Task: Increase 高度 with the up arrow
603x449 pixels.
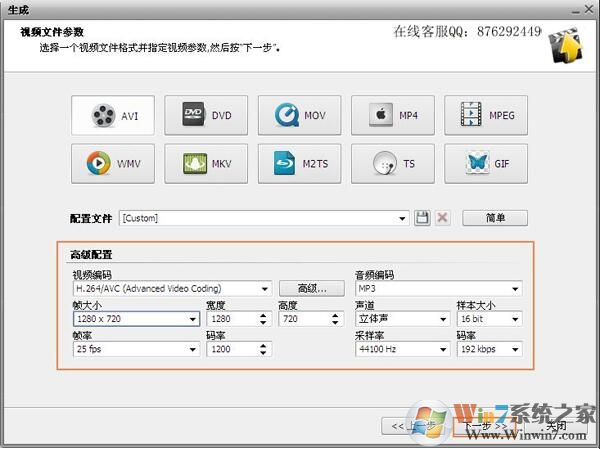Action: 335,315
